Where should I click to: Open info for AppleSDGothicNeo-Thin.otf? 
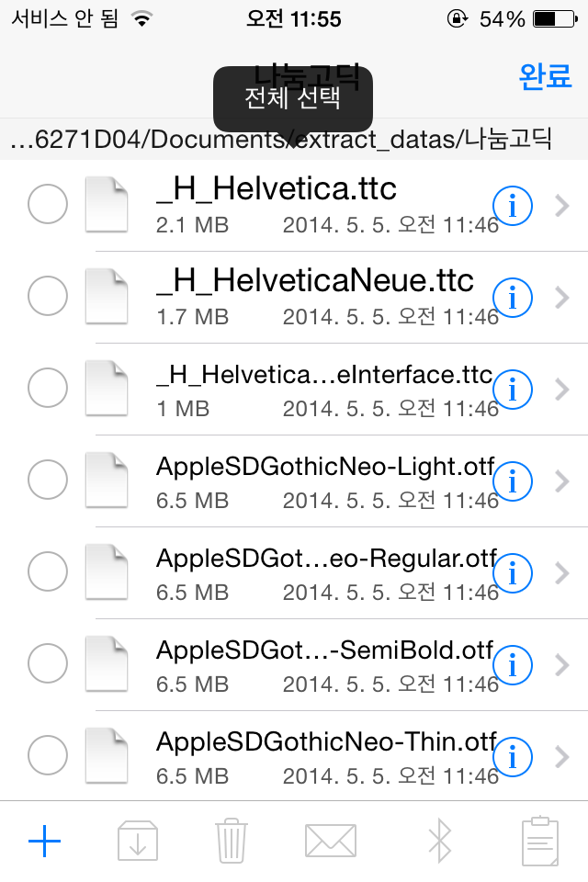pos(513,757)
